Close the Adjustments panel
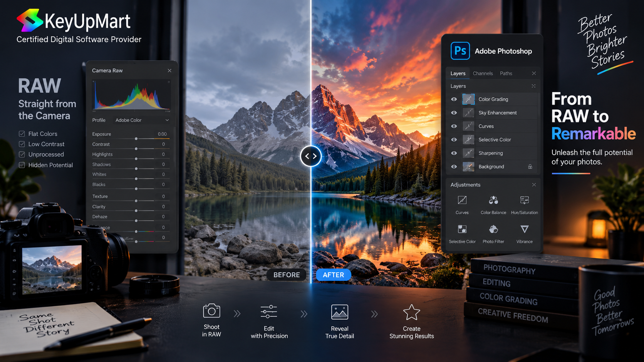This screenshot has width=644, height=362. coord(534,185)
